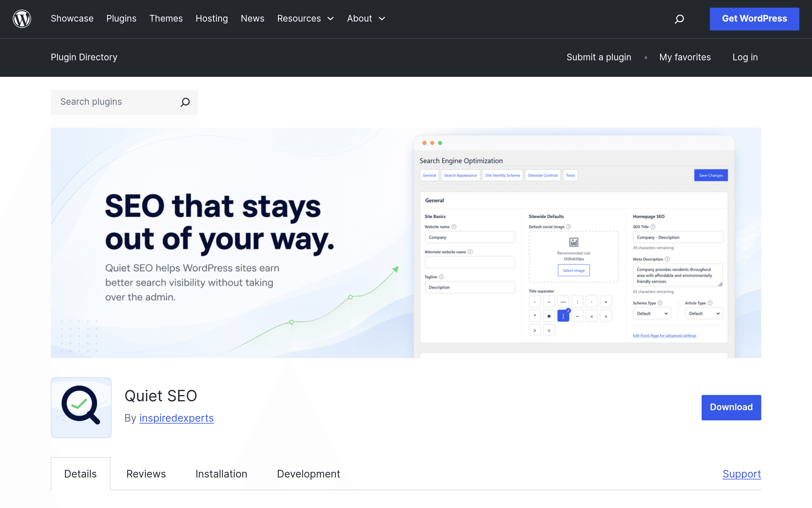Click the Download button

click(731, 407)
